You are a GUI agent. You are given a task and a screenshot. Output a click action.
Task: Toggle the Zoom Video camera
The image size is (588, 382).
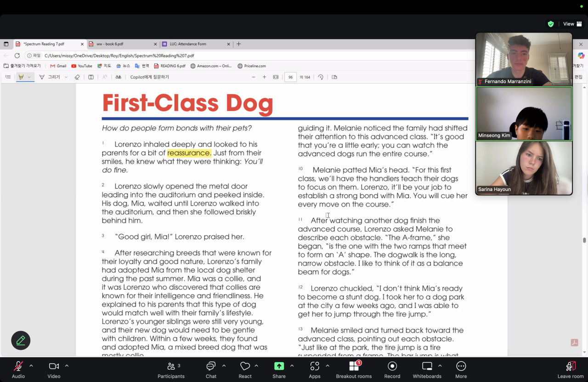tap(54, 369)
